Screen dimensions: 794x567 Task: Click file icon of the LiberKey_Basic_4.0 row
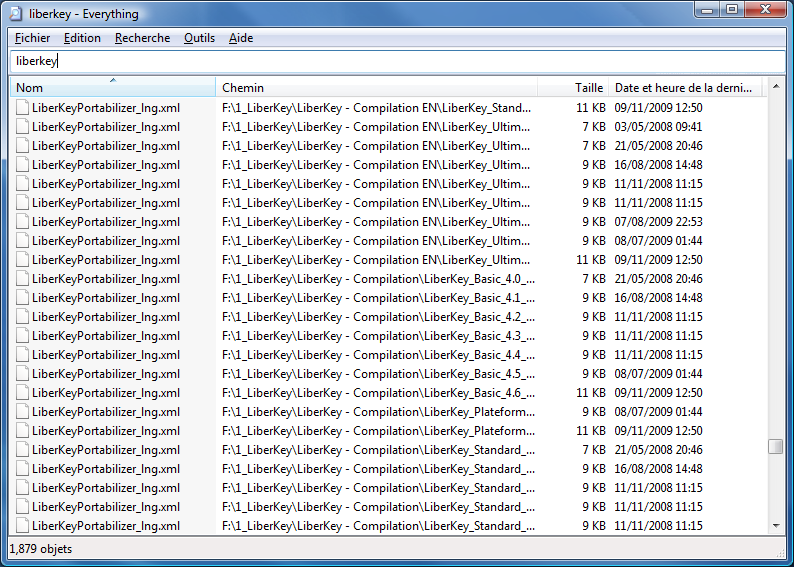(22, 278)
